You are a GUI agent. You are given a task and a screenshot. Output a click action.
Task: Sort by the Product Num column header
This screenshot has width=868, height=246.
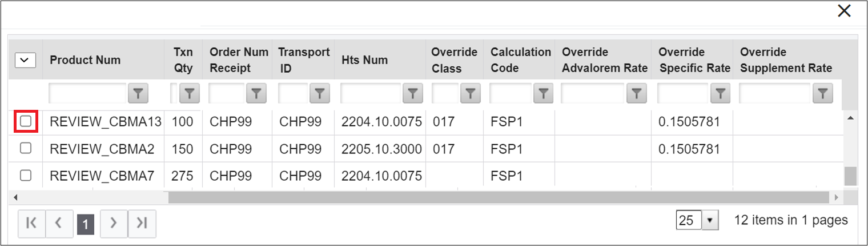coord(85,60)
